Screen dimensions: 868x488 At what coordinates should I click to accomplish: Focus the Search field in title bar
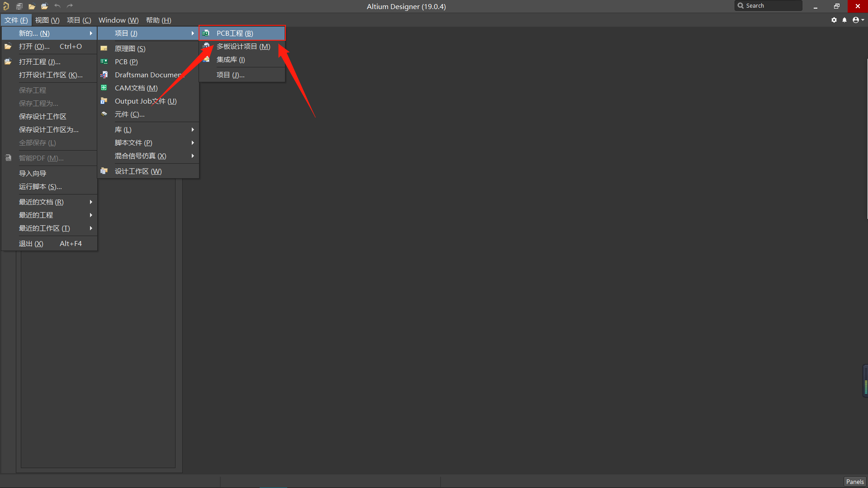(768, 5)
